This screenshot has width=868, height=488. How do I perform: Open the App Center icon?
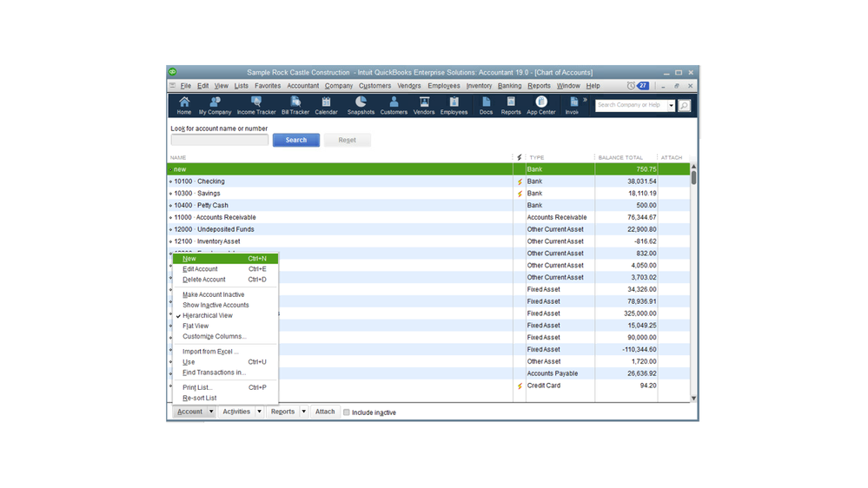(x=540, y=105)
